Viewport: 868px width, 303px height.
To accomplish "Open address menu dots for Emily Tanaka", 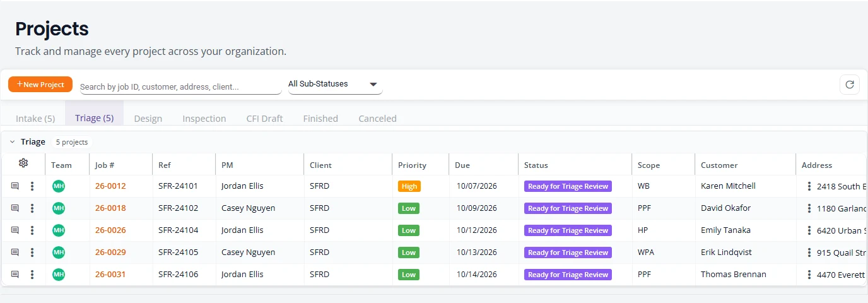I will tap(809, 230).
